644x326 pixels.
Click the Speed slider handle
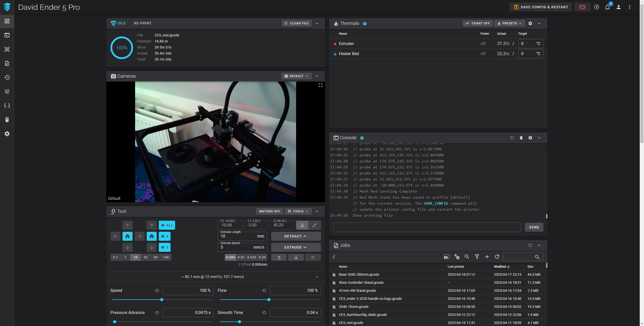point(162,300)
